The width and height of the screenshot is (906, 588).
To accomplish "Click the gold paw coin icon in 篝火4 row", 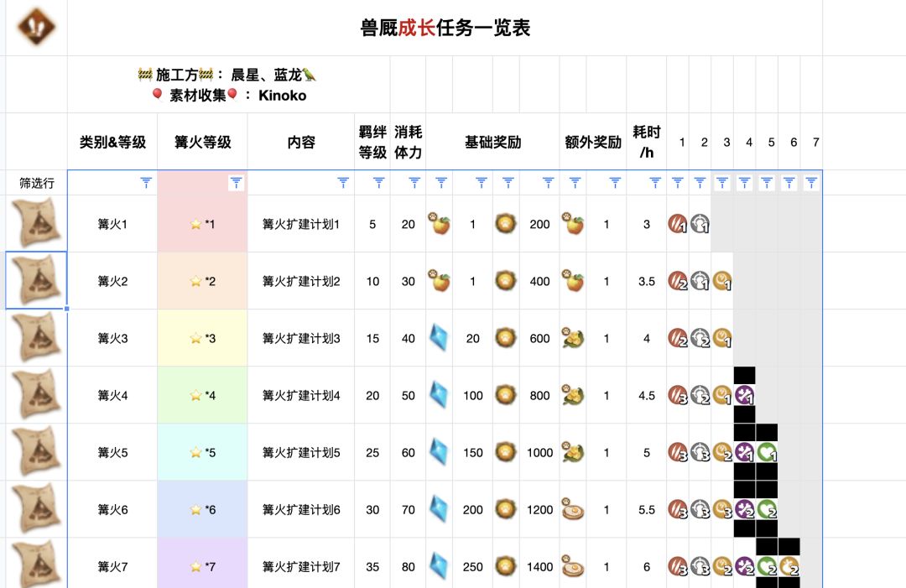I will (506, 395).
